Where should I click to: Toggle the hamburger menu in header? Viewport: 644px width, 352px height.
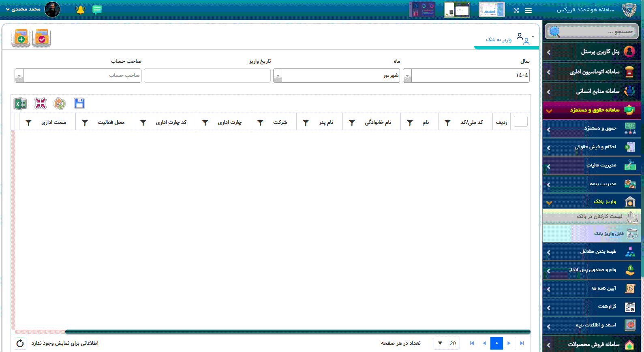click(x=528, y=10)
